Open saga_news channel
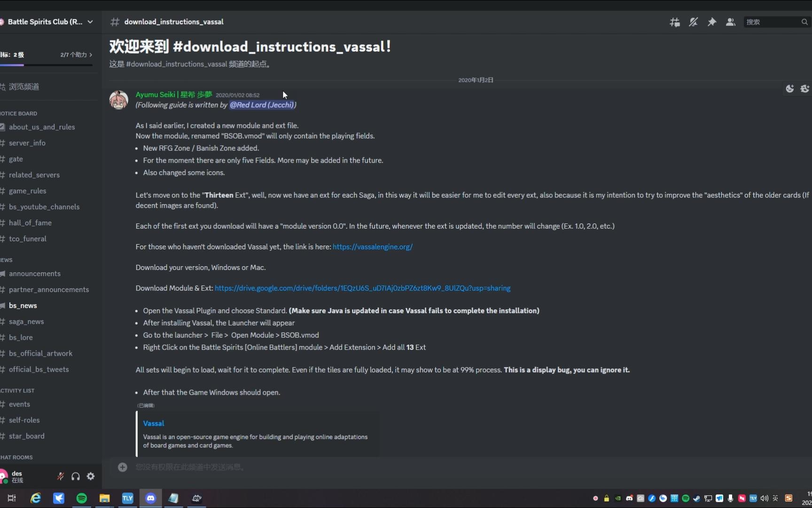The width and height of the screenshot is (812, 508). [x=26, y=322]
